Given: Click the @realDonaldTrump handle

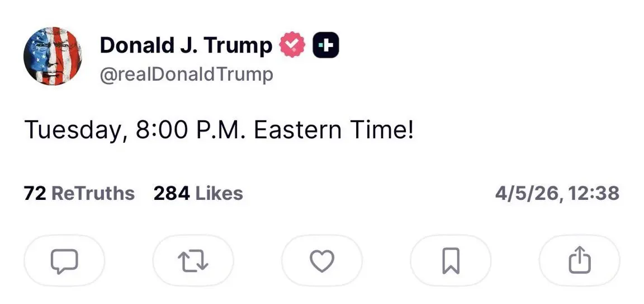Looking at the screenshot, I should pyautogui.click(x=186, y=74).
